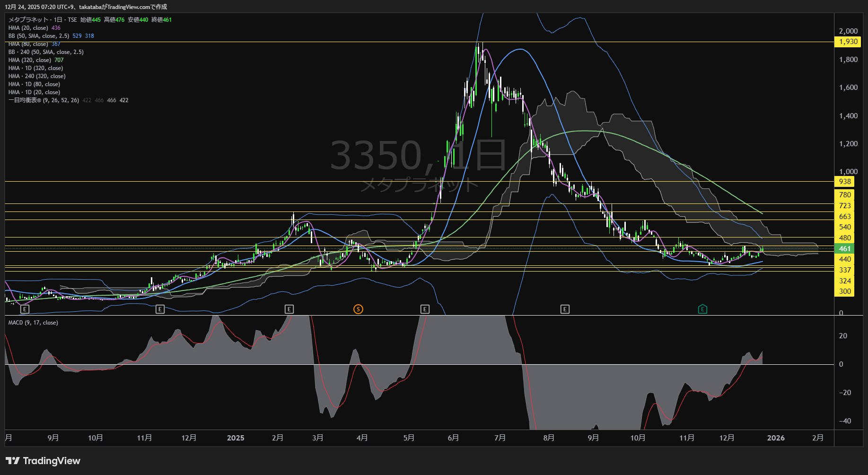Select the HMA (20, close) indicator legend
Screen dimensions: 868x475
(28, 28)
